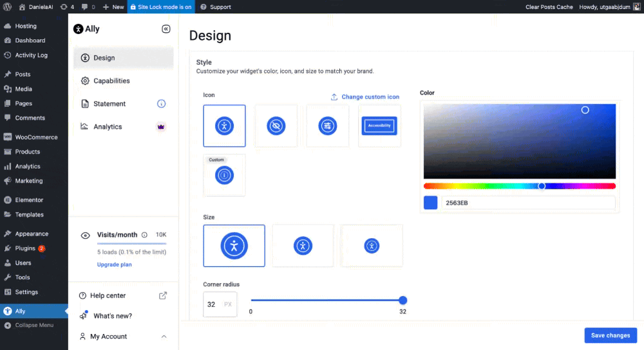This screenshot has height=350, width=644.
Task: Click the Visits/month info icon
Action: click(x=144, y=235)
